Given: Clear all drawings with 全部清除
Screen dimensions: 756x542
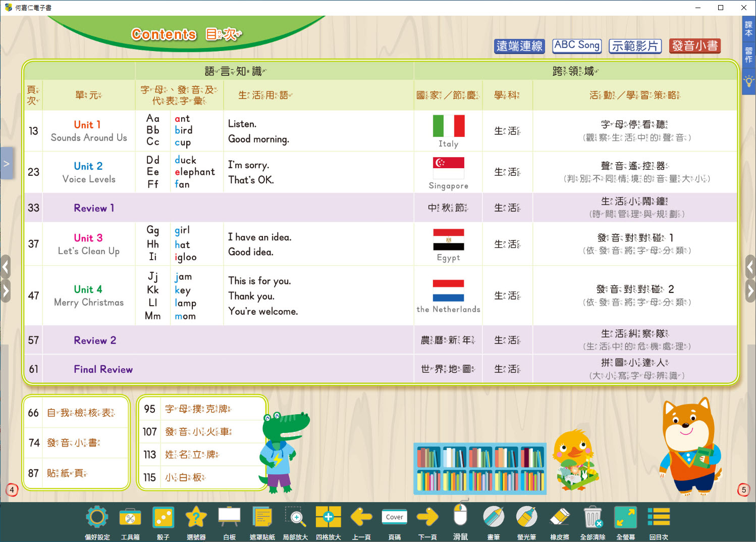Looking at the screenshot, I should tap(592, 517).
